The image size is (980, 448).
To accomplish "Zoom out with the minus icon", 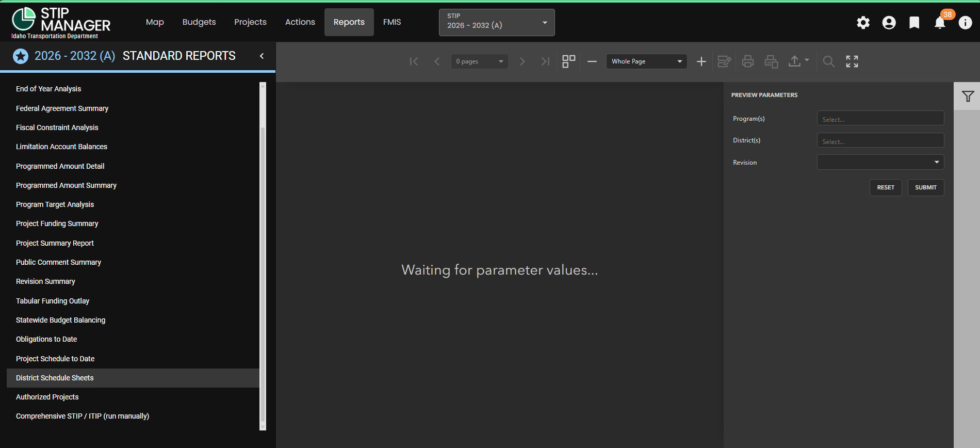I will (x=592, y=61).
